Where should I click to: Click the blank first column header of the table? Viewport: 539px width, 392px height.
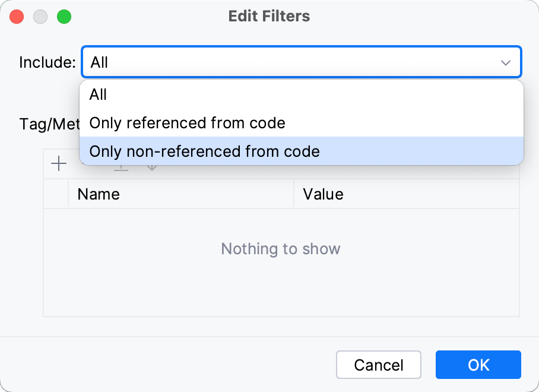click(55, 194)
